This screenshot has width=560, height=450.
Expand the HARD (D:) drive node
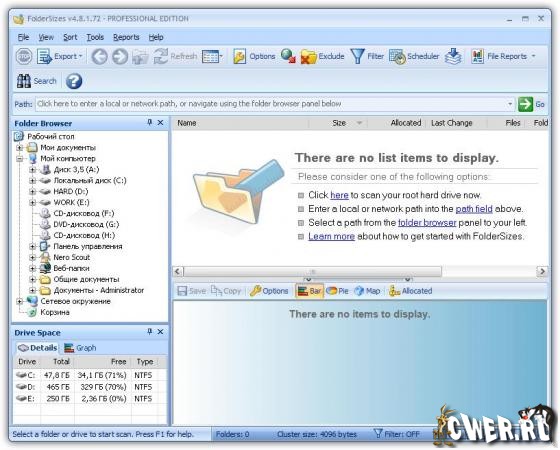(x=32, y=191)
